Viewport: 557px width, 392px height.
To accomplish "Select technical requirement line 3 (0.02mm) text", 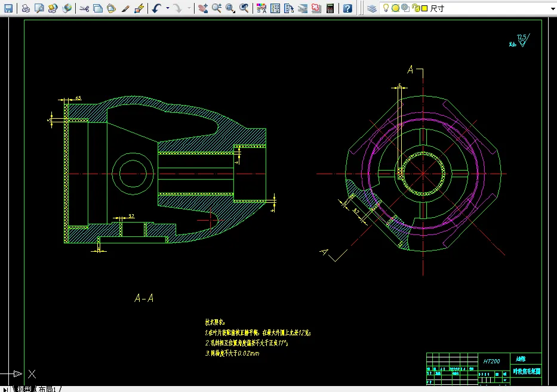I will tap(232, 353).
